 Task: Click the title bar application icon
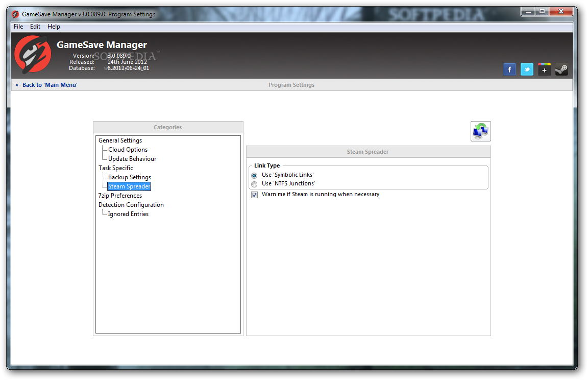[x=15, y=14]
